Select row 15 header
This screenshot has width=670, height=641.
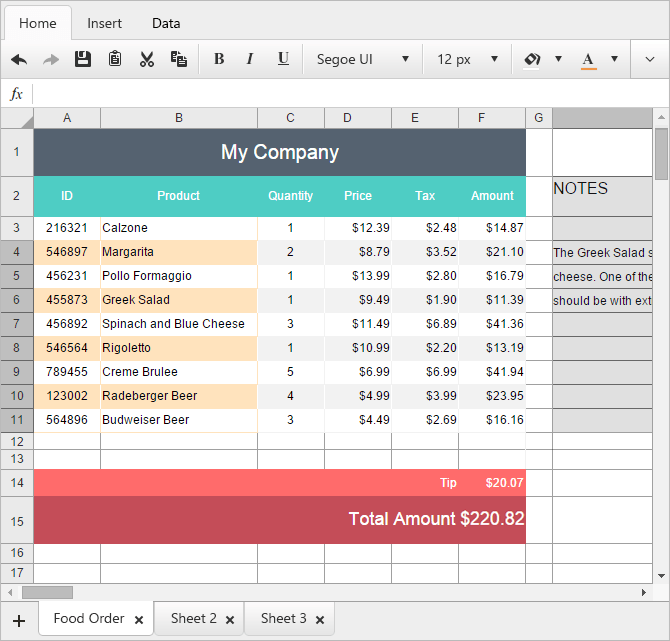[17, 521]
